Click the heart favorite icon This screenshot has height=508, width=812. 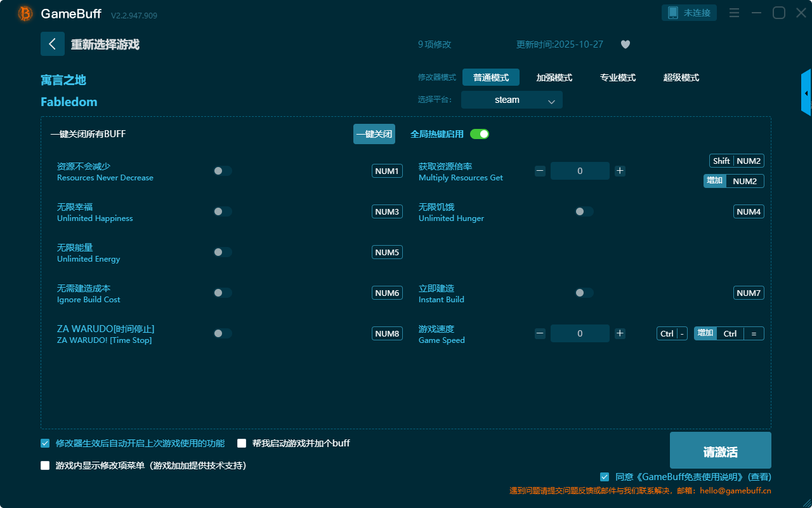click(x=625, y=44)
